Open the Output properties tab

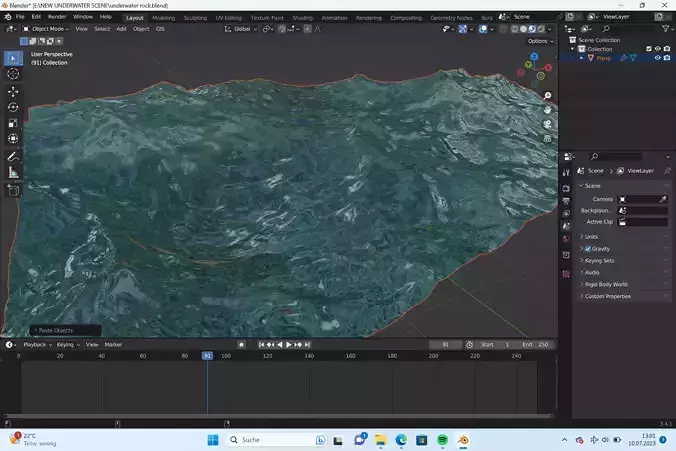(x=566, y=201)
